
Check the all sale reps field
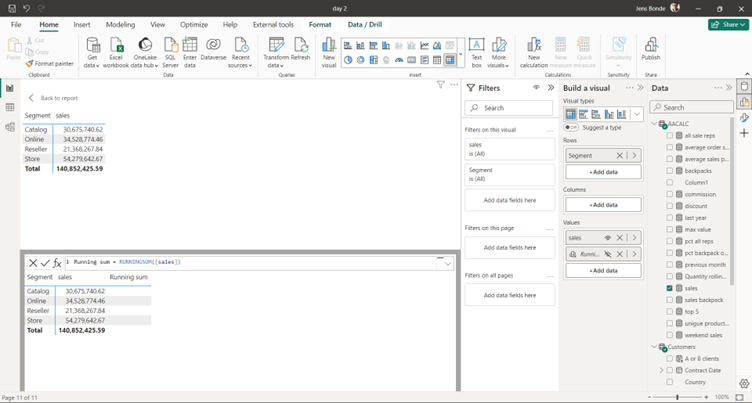click(x=670, y=136)
